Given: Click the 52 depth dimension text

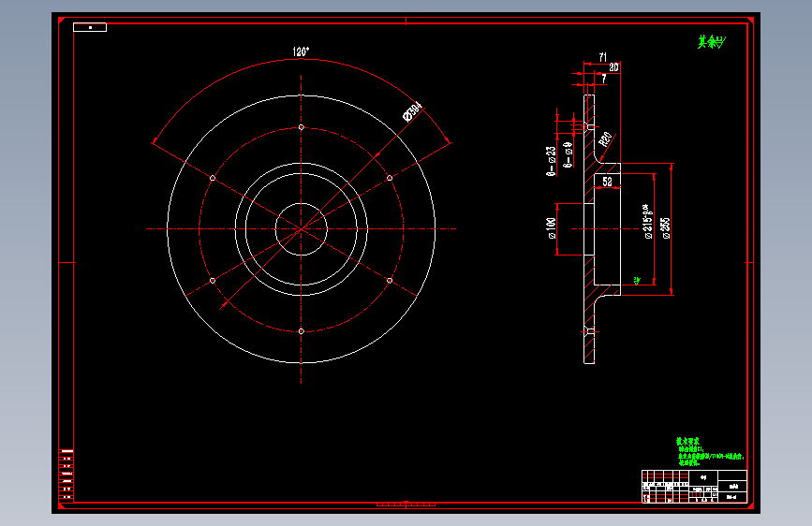Looking at the screenshot, I should pyautogui.click(x=608, y=182).
